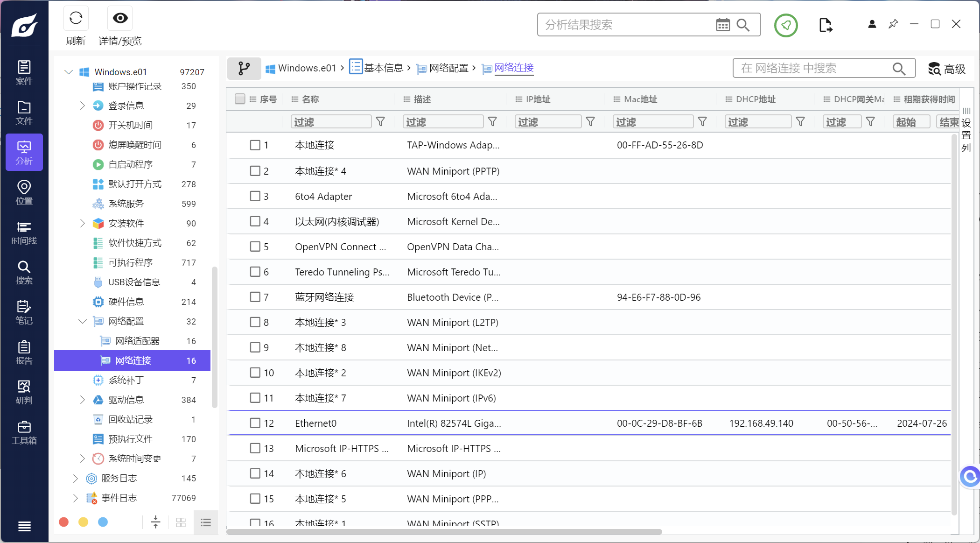Check the box for row 15 本地连接* 5
Image resolution: width=980 pixels, height=543 pixels.
click(x=255, y=499)
